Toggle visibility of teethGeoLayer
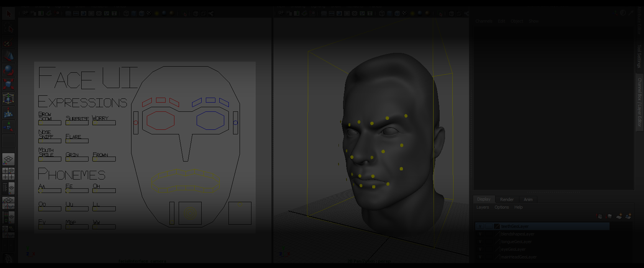Image resolution: width=644 pixels, height=268 pixels. (x=480, y=226)
